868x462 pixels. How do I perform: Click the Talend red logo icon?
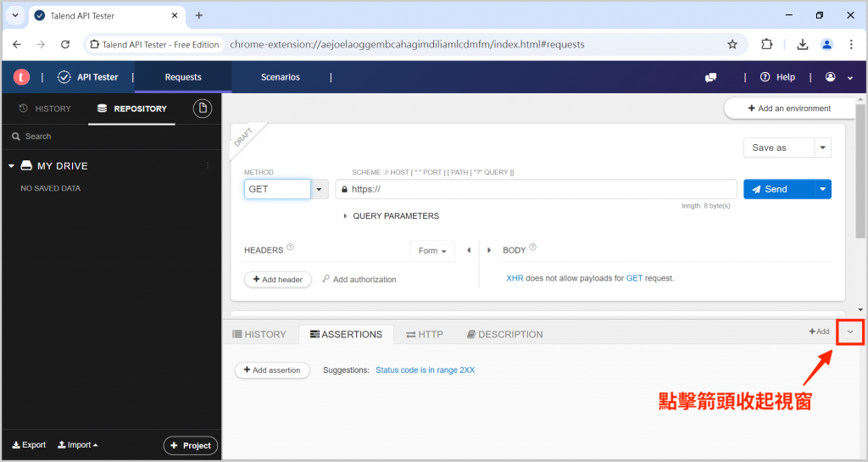point(21,77)
